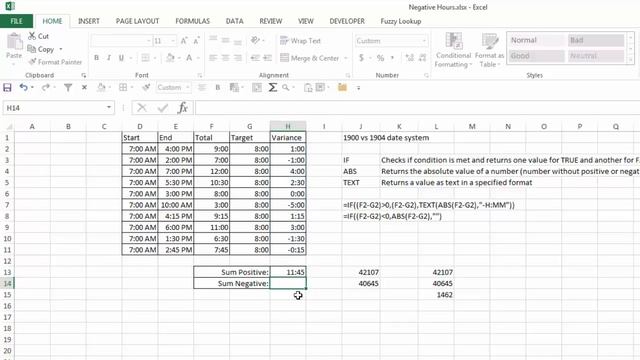Switch to the DATA tab
This screenshot has width=640, height=360.
pos(234,21)
